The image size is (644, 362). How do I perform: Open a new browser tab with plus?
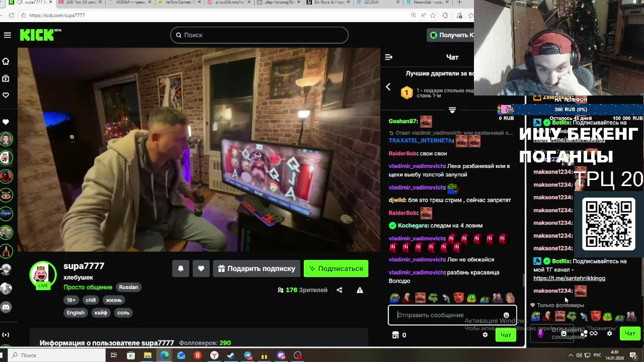pos(459,3)
